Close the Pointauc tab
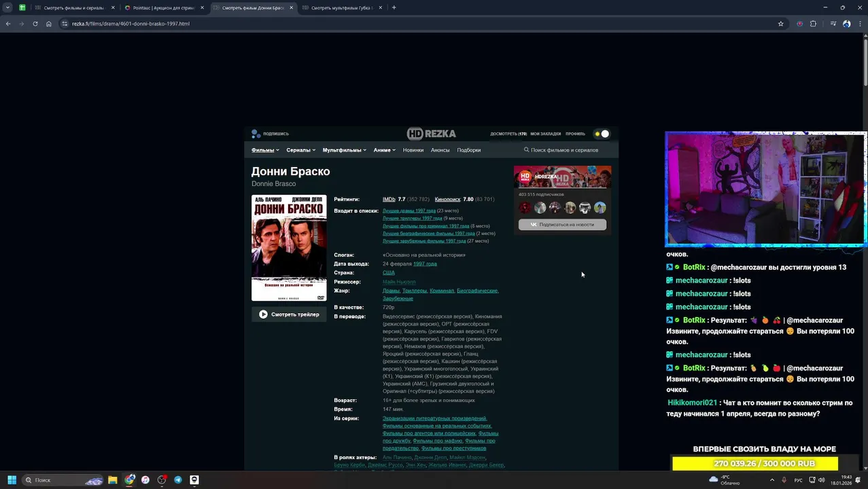 coord(202,7)
